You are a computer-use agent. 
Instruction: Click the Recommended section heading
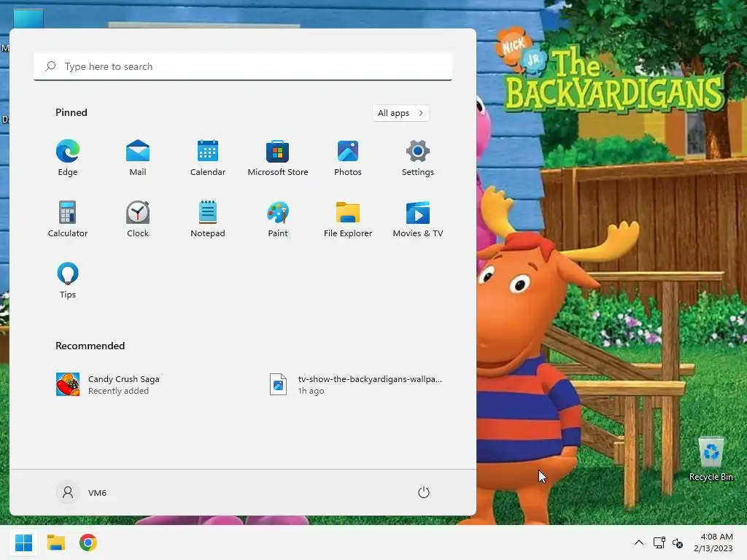90,346
